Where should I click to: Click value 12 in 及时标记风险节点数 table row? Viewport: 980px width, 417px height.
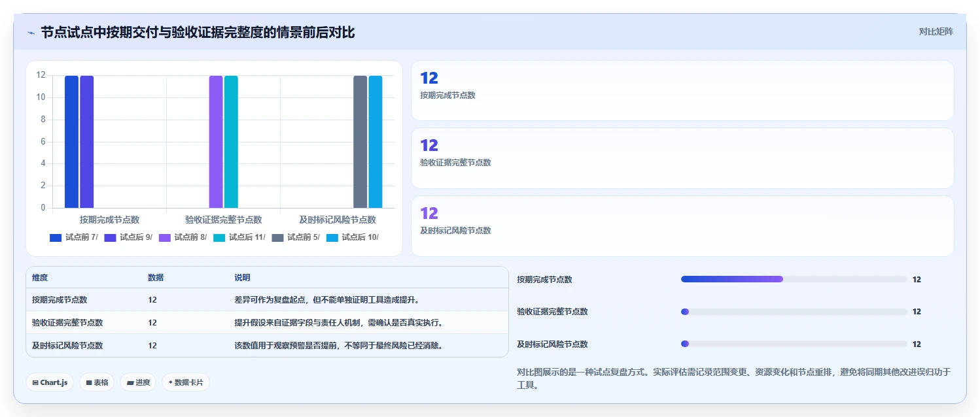pos(152,346)
